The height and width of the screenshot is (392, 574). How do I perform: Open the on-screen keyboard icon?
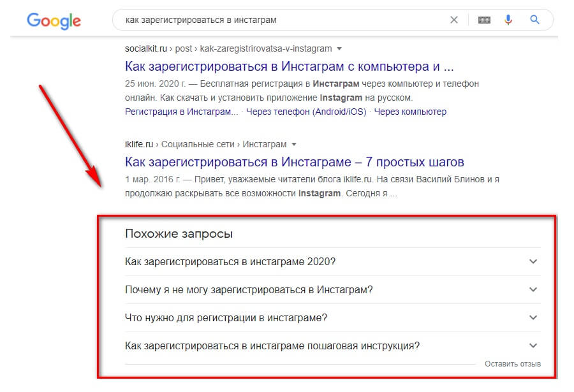pyautogui.click(x=484, y=20)
